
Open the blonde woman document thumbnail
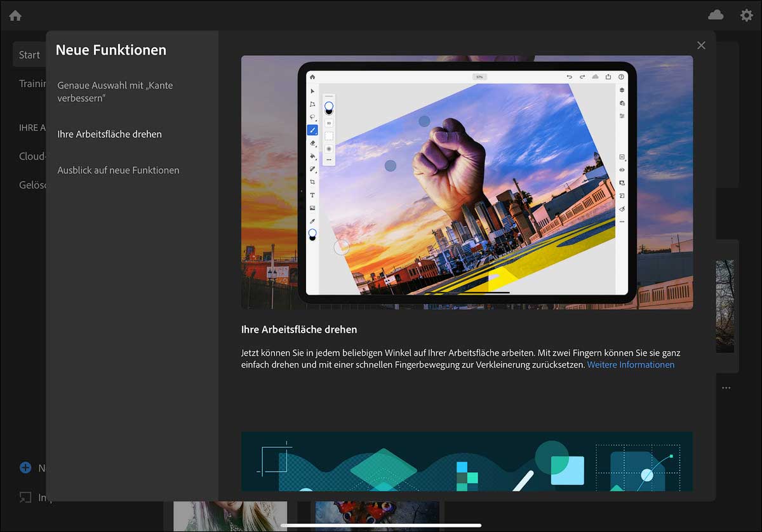pyautogui.click(x=230, y=515)
